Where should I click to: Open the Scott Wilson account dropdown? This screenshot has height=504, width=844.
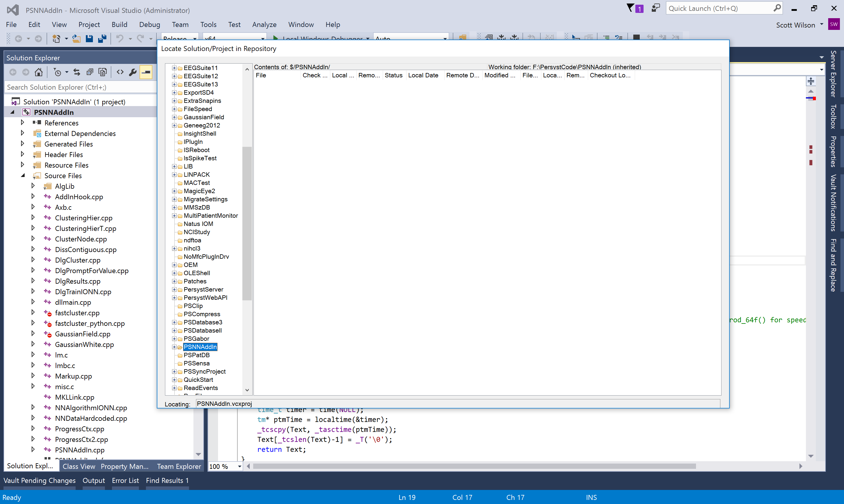point(822,24)
